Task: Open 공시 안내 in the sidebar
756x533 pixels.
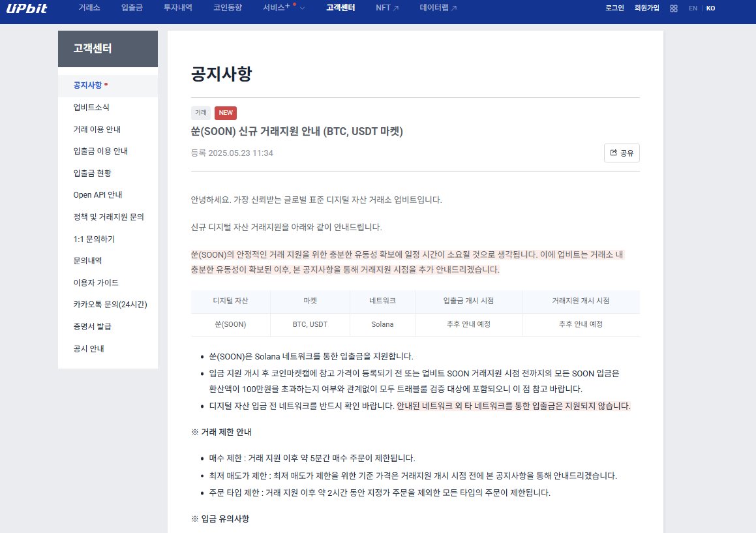Action: (x=108, y=348)
